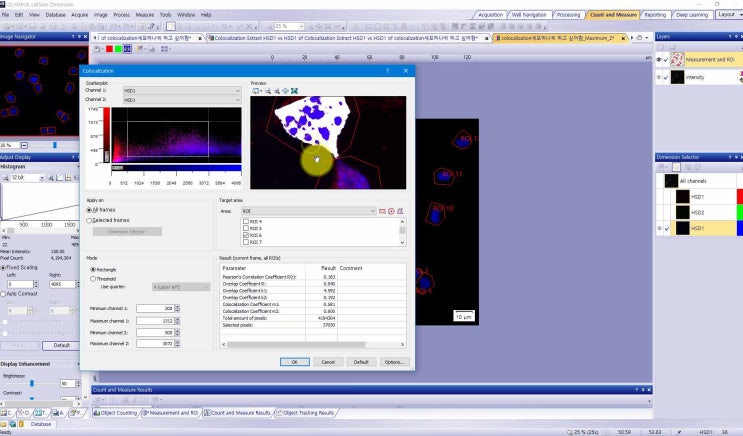The width and height of the screenshot is (743, 436).
Task: Select the preview mode icon in the Preview toolbar
Action: pyautogui.click(x=256, y=91)
